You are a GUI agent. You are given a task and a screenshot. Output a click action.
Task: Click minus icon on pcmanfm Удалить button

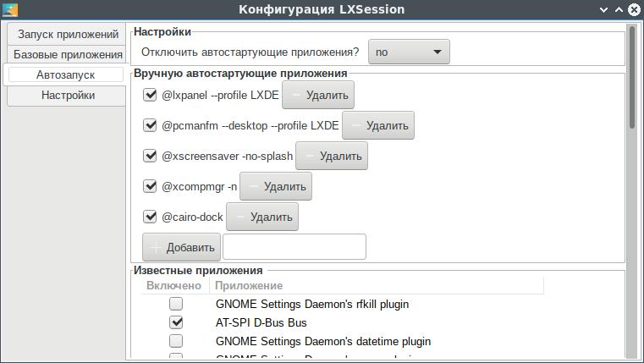(355, 126)
